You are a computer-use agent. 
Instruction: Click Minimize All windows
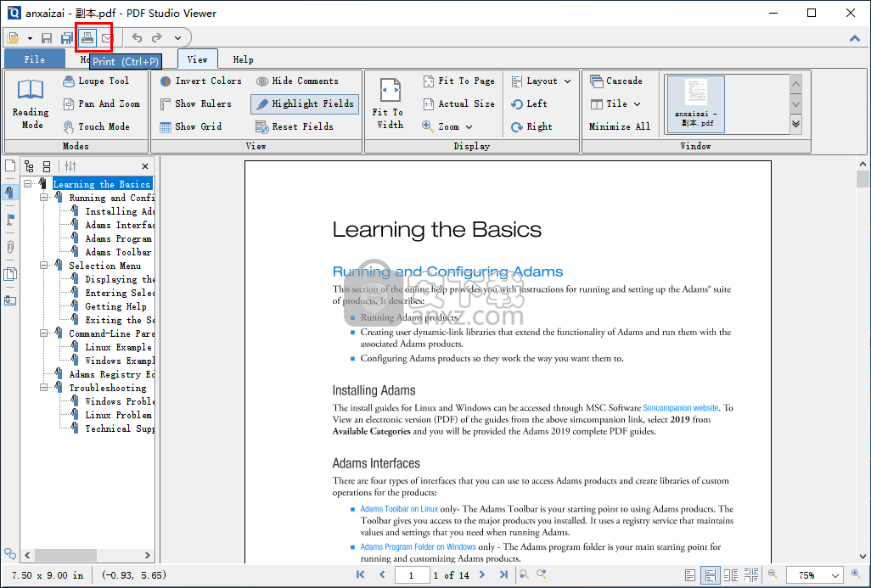(620, 126)
